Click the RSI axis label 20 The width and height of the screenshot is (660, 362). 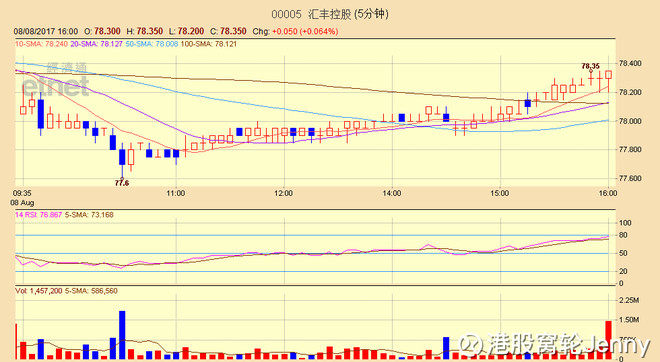click(x=623, y=272)
